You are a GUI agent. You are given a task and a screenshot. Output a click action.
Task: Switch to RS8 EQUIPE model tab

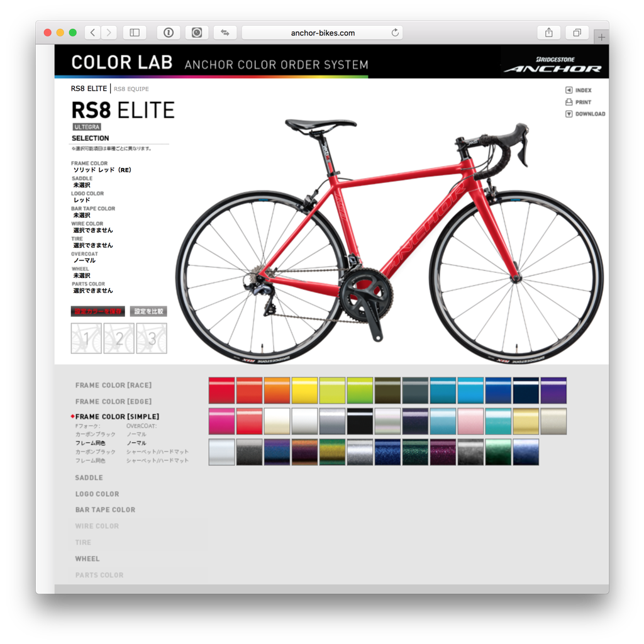click(131, 89)
